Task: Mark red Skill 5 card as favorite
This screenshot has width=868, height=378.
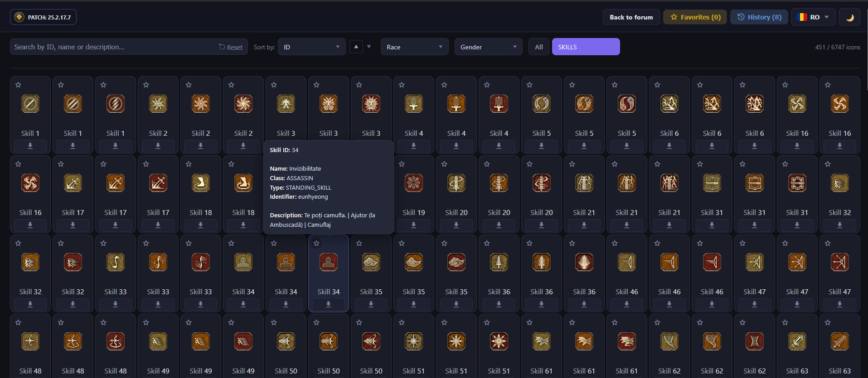Action: point(615,85)
